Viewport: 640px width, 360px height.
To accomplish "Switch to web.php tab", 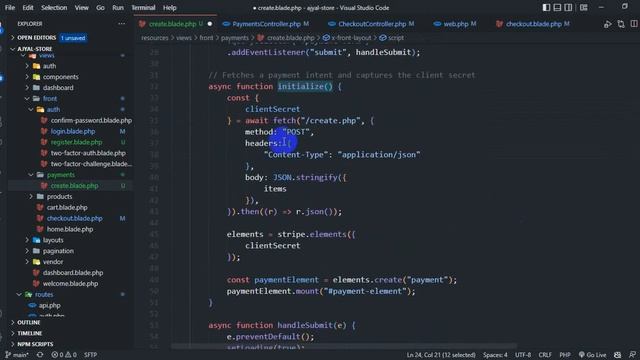I will point(456,24).
